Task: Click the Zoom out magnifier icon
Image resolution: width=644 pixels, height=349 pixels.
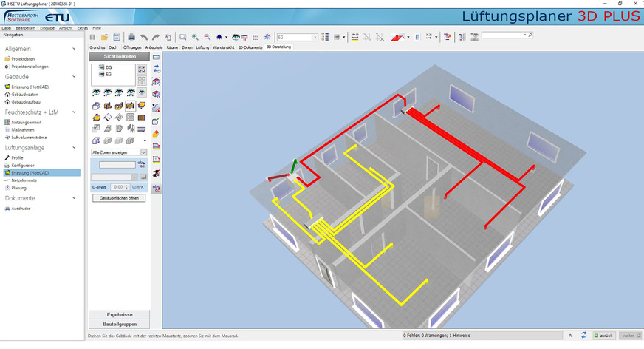Action: [x=208, y=36]
